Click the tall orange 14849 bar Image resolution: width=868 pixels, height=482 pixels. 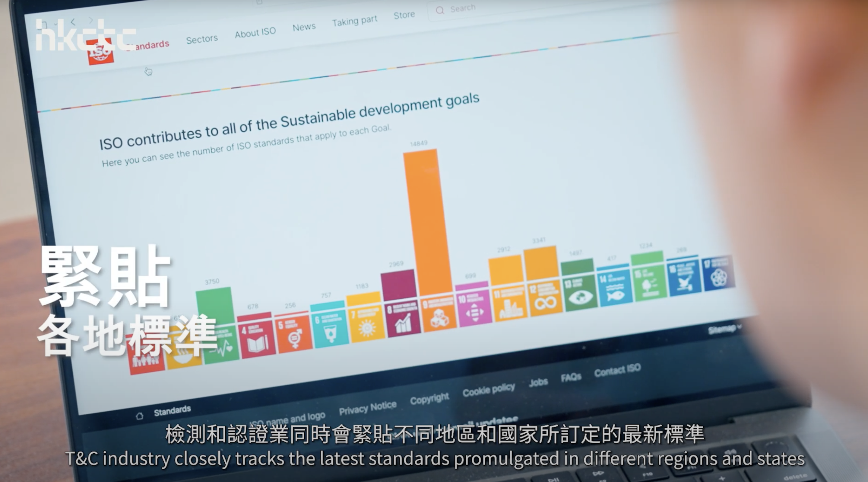[x=427, y=223]
